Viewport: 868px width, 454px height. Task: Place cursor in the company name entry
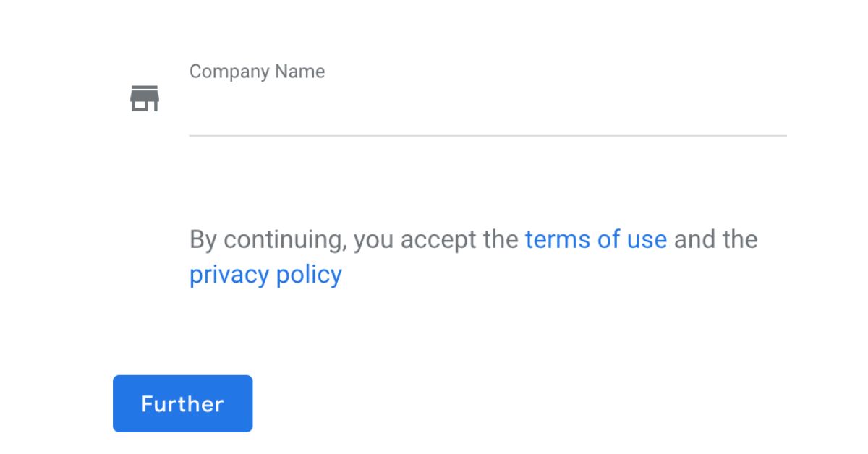(487, 108)
